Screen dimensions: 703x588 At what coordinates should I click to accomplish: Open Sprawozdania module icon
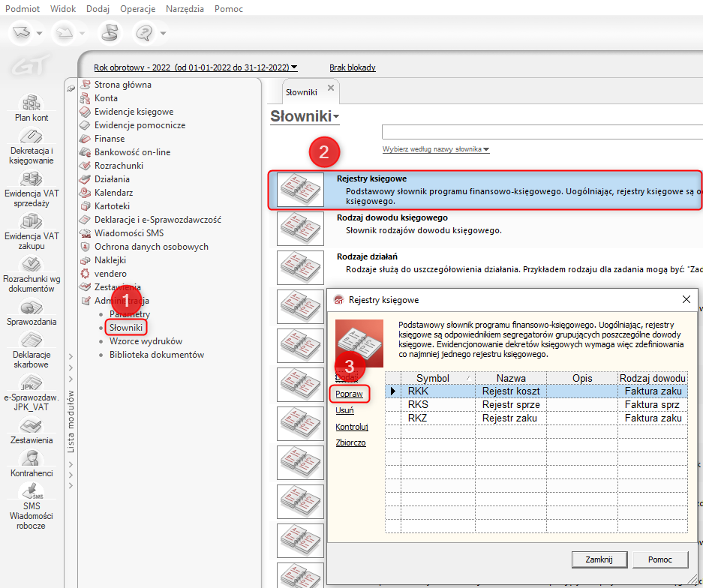click(x=32, y=307)
